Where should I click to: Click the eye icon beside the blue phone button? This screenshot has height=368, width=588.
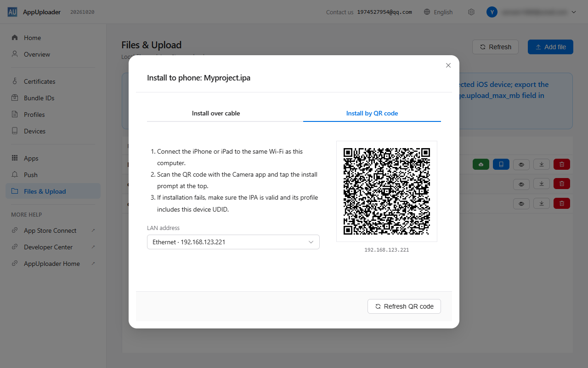[x=521, y=164]
